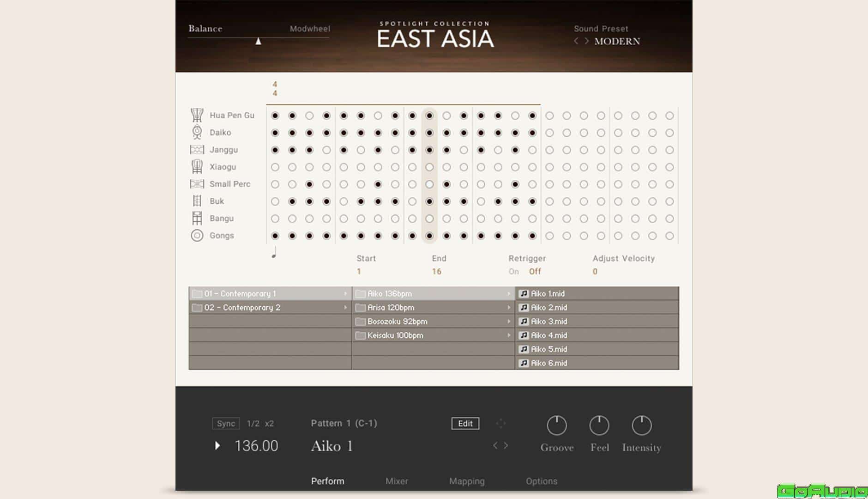Select the Daiko instrument icon
Viewport: 868px width, 499px height.
point(197,132)
